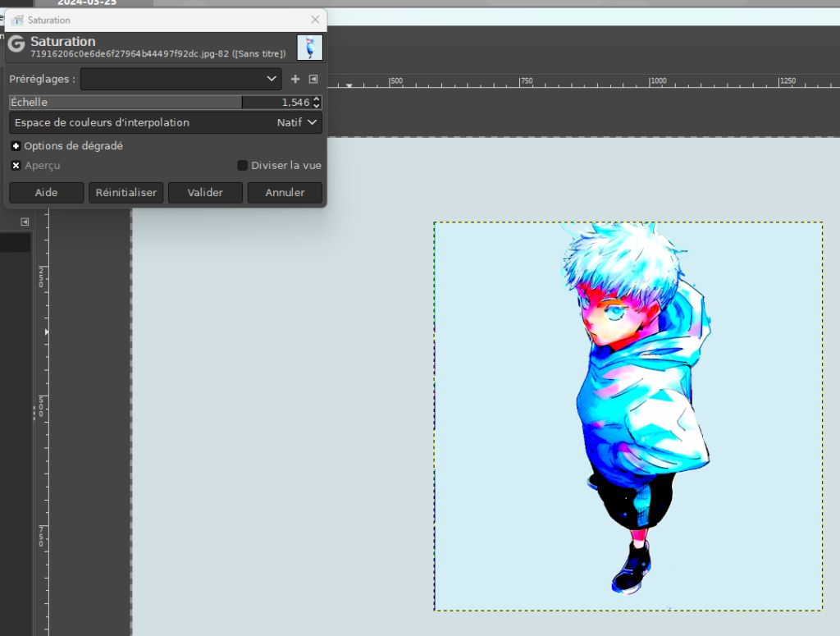Toggle the Aperçu preview checkbox
Screen dimensions: 840x636
[x=16, y=166]
